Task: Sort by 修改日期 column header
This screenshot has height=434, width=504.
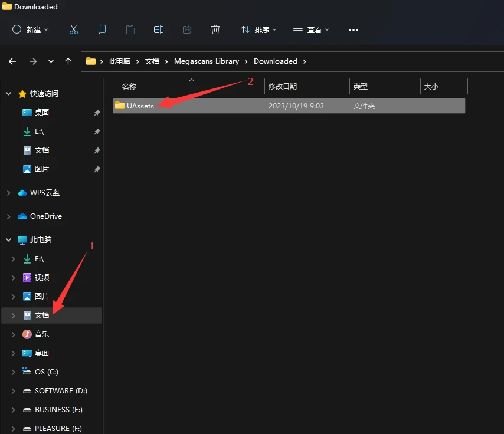Action: pyautogui.click(x=283, y=87)
